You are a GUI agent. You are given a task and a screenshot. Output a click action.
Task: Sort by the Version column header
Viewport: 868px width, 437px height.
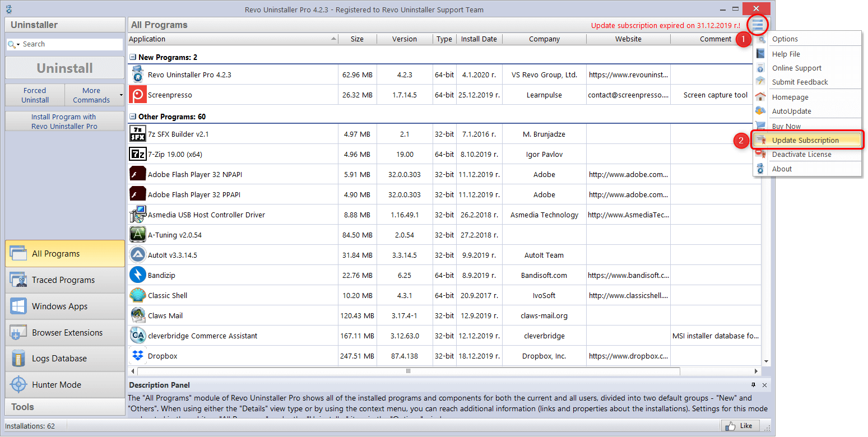(x=405, y=39)
